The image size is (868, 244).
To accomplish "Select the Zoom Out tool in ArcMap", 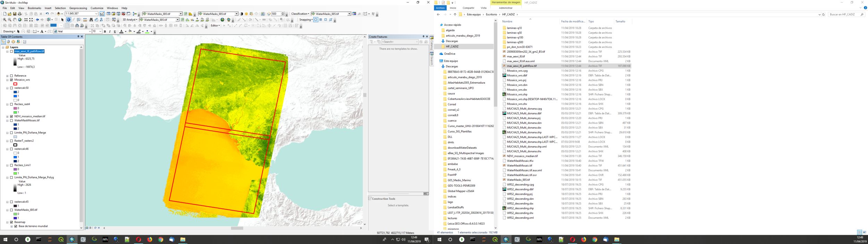I will tap(9, 20).
